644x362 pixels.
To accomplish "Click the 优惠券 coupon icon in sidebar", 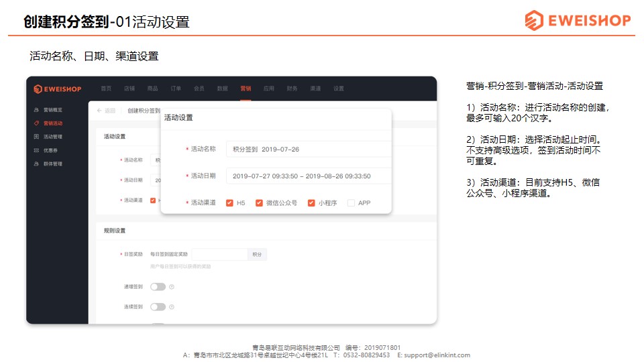I will pos(36,150).
